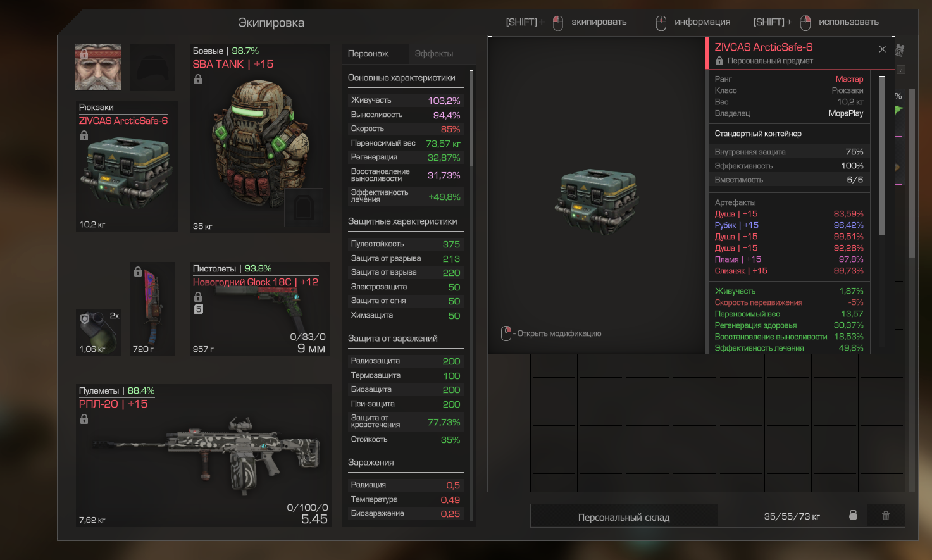Select the РПЛ-20 machine gun slot
This screenshot has height=560, width=932.
tap(204, 456)
